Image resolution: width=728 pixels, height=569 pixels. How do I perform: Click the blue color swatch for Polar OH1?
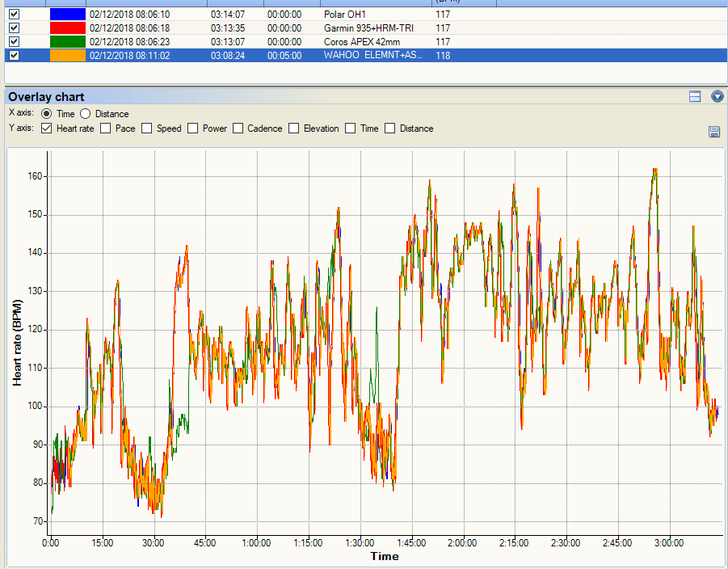[67, 15]
